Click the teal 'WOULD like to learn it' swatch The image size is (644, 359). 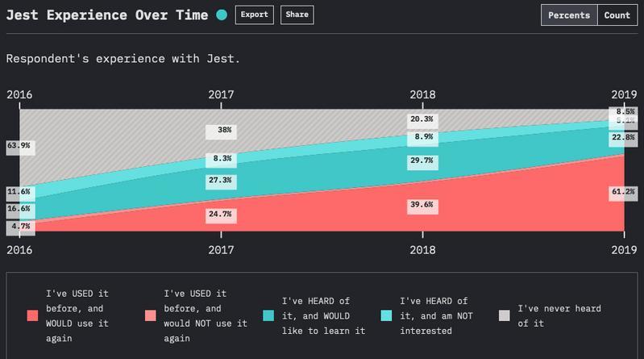click(268, 315)
